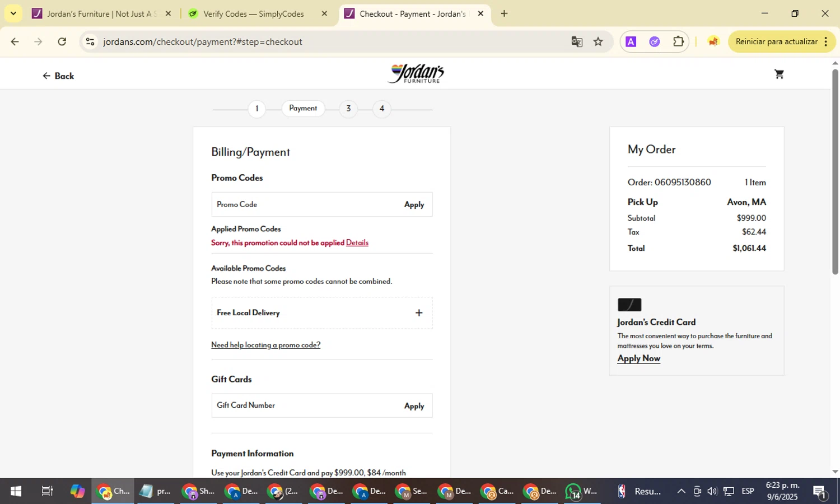
Task: Open promo error Details link
Action: pos(357,242)
